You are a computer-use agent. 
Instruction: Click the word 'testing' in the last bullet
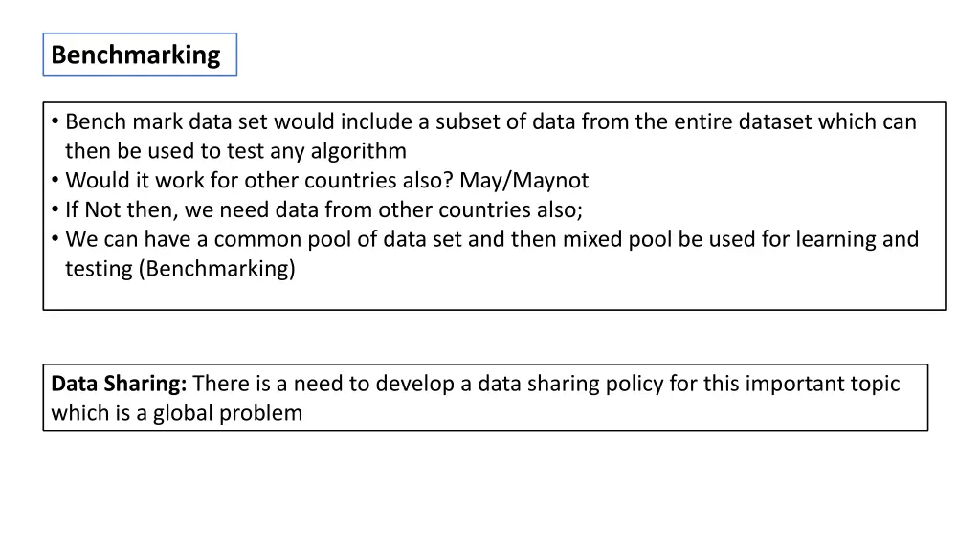[x=99, y=269]
